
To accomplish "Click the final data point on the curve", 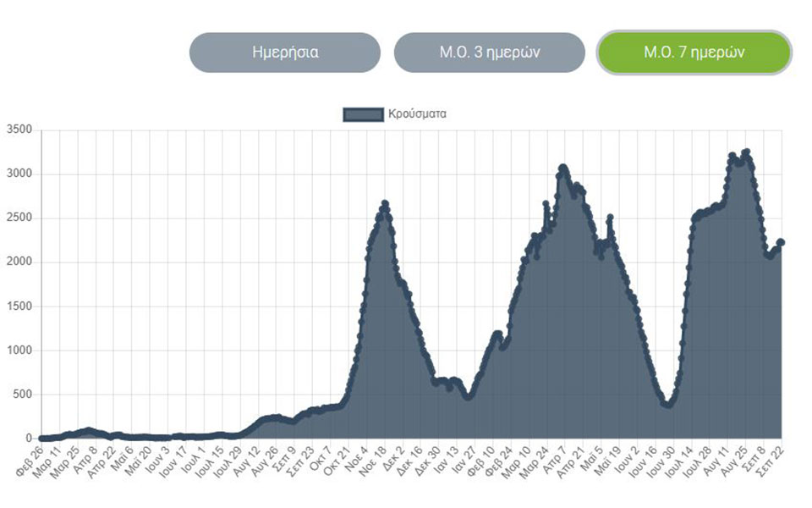I will point(782,241).
